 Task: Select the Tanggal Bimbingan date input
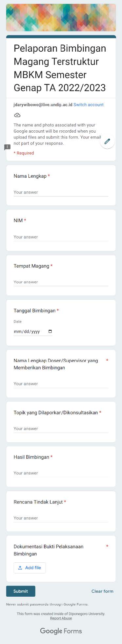pyautogui.click(x=33, y=331)
